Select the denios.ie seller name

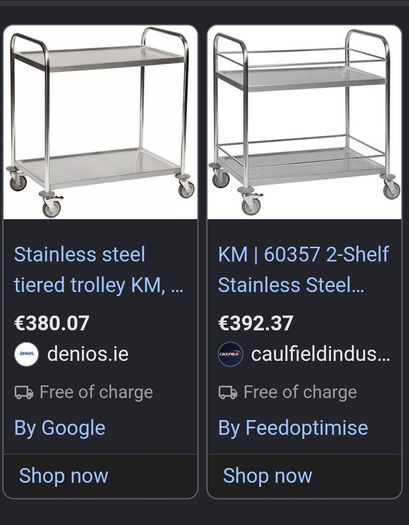88,354
